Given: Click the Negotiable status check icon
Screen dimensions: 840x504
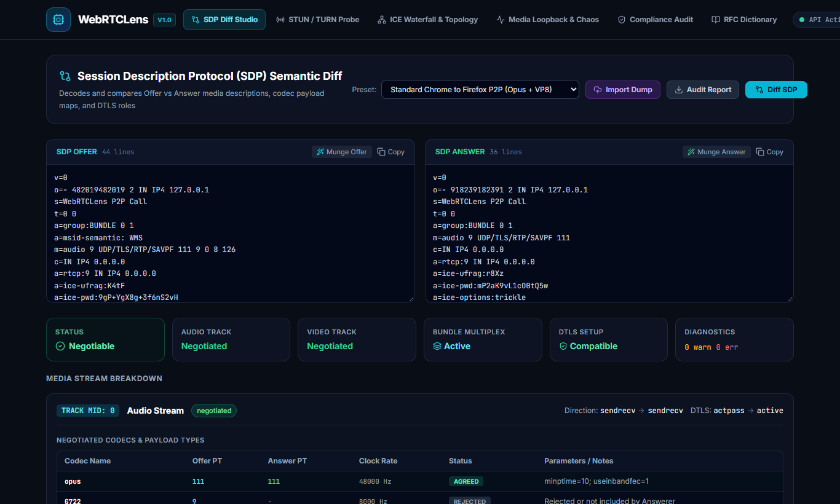Looking at the screenshot, I should tap(60, 346).
